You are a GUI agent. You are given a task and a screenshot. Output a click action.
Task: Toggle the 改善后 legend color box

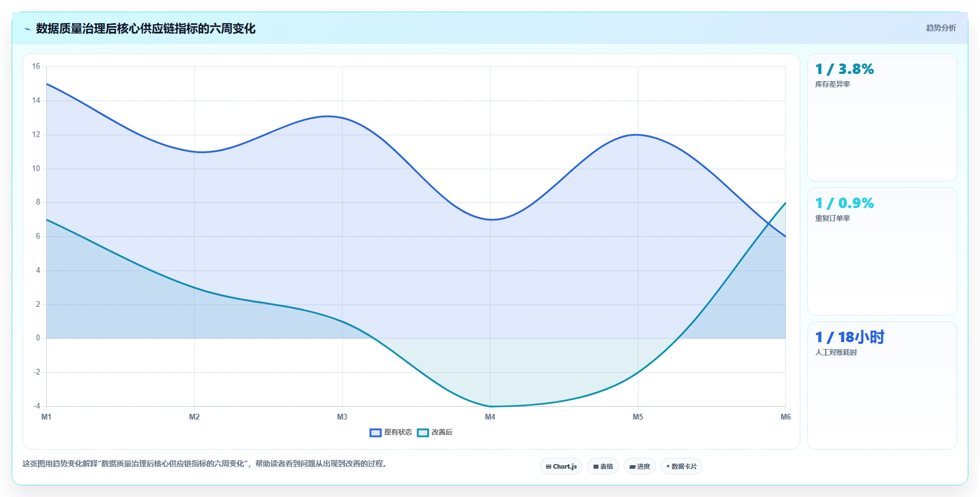(x=423, y=432)
